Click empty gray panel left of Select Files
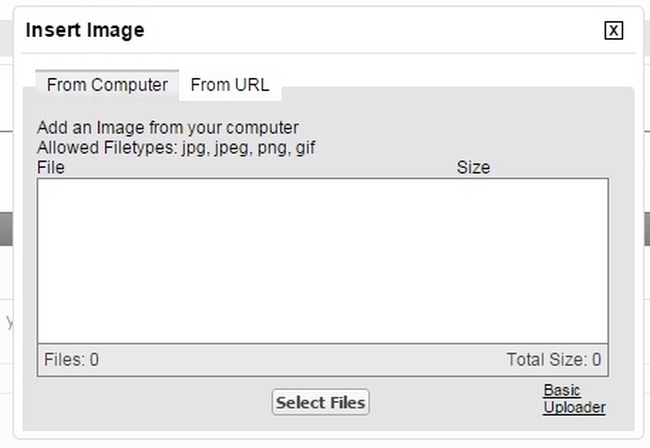This screenshot has width=650, height=448. [150, 402]
